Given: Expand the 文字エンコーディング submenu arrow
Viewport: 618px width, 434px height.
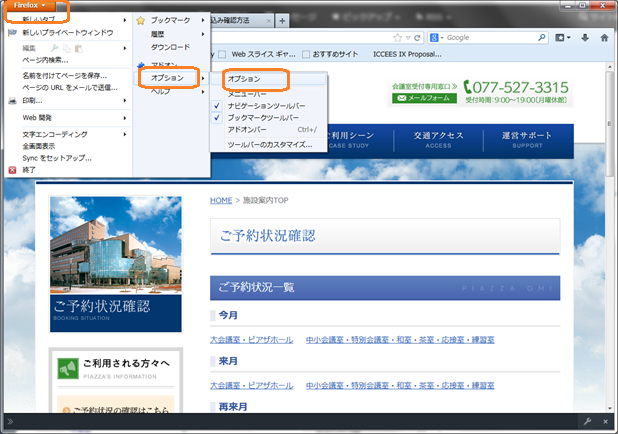Looking at the screenshot, I should coord(125,134).
